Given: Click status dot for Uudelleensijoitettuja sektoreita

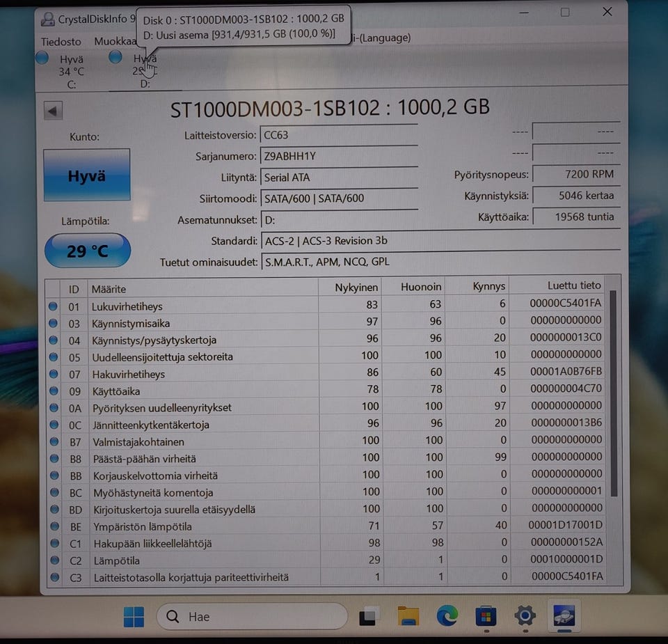Looking at the screenshot, I should (54, 356).
